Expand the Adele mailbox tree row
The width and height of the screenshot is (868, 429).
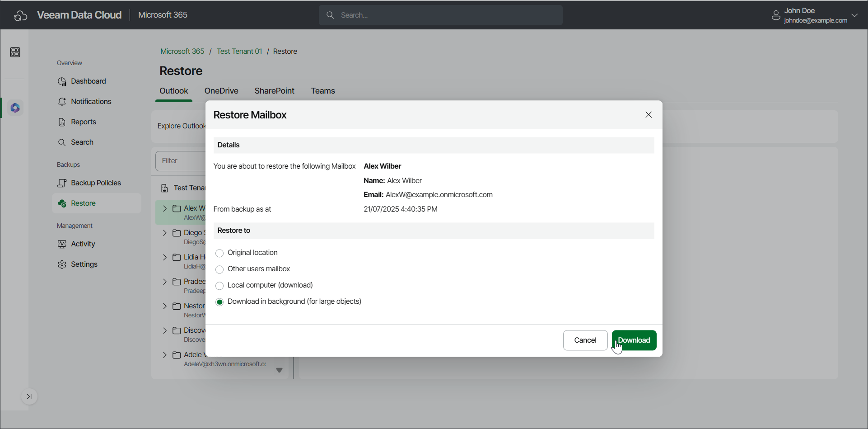click(x=165, y=355)
